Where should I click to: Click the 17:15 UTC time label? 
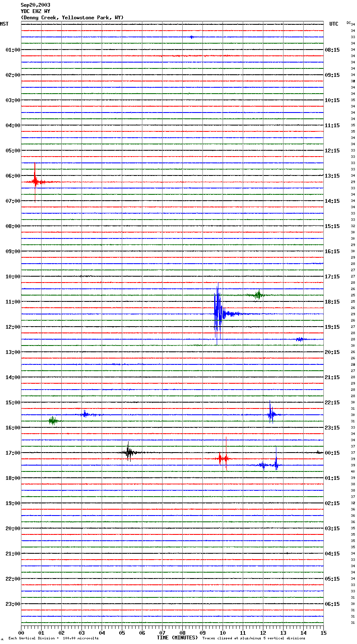[x=332, y=277]
